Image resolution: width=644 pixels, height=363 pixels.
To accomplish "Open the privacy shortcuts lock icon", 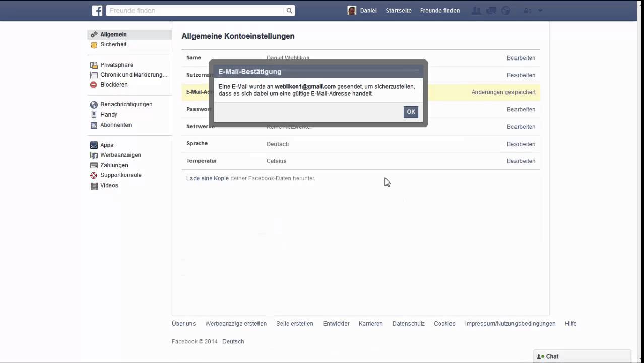I will tap(528, 10).
